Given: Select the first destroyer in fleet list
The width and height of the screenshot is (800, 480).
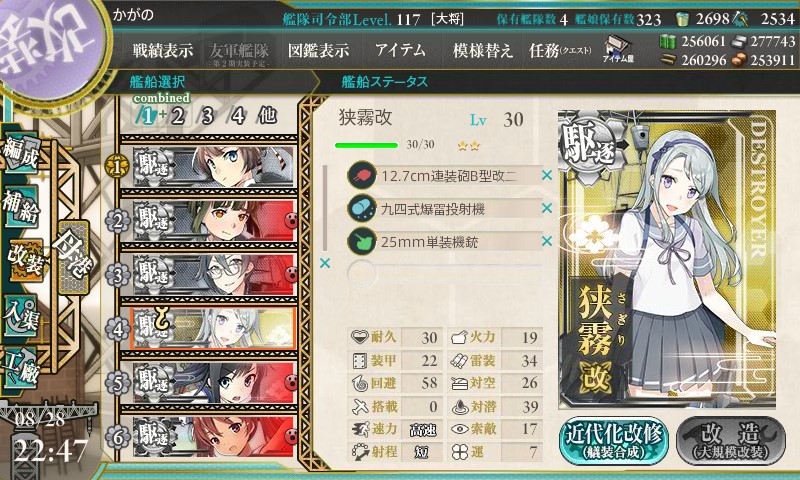Looking at the screenshot, I should (213, 166).
